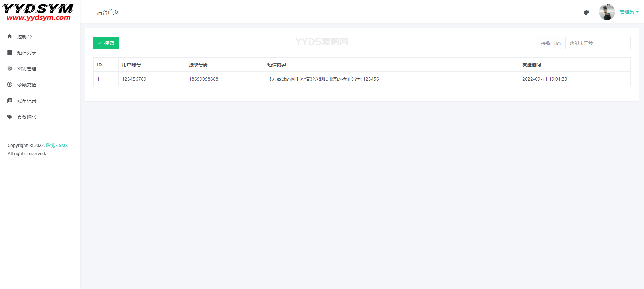Image resolution: width=644 pixels, height=289 pixels.
Task: Open the theme color palette icon
Action: (586, 12)
